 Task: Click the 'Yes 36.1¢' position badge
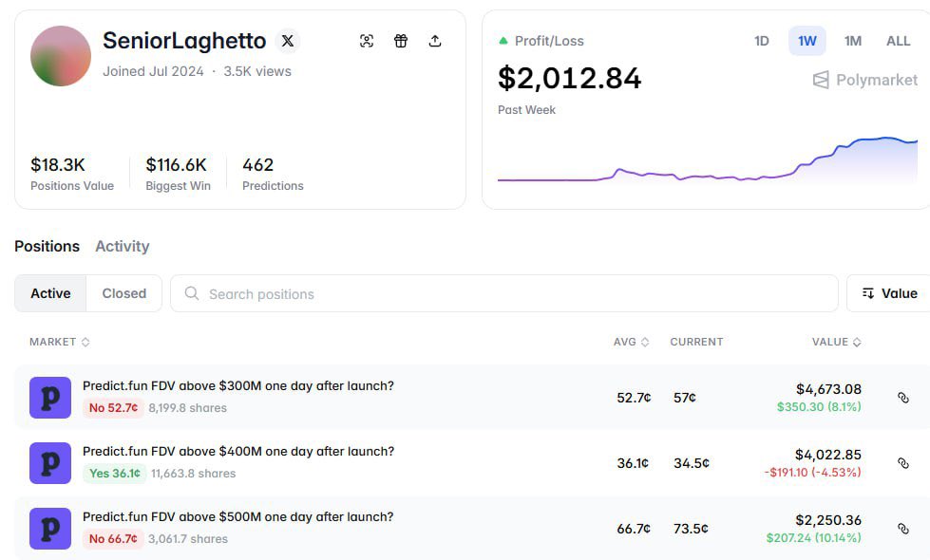click(x=115, y=474)
